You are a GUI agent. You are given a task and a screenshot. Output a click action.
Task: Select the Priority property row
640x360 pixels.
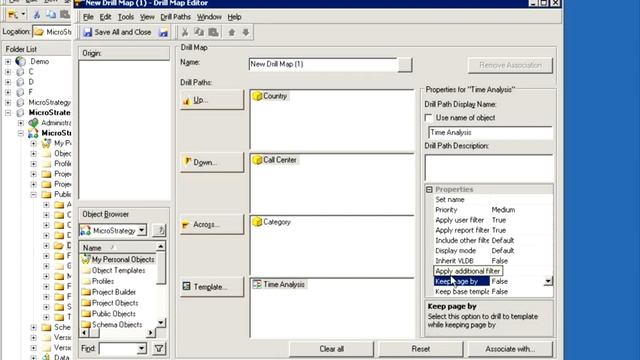493,210
